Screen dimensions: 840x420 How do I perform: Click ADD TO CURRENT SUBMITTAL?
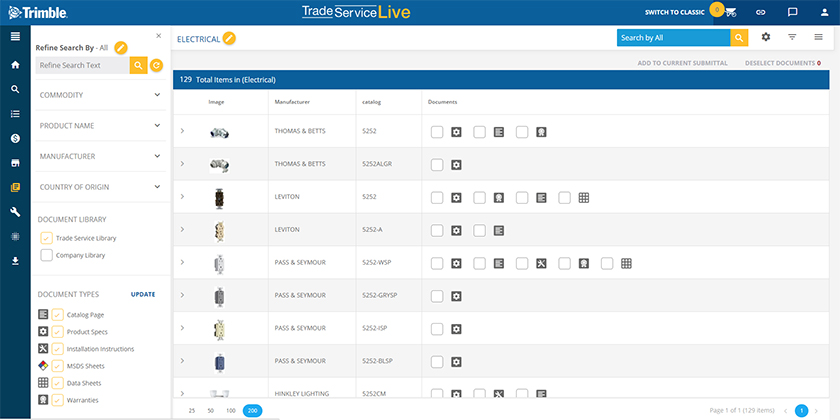[682, 63]
